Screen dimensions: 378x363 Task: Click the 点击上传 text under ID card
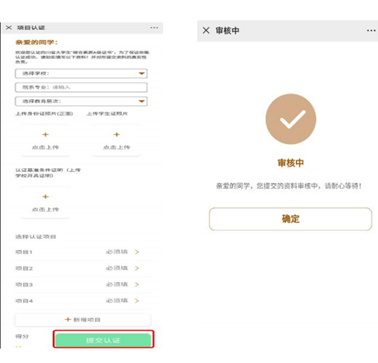click(x=45, y=147)
